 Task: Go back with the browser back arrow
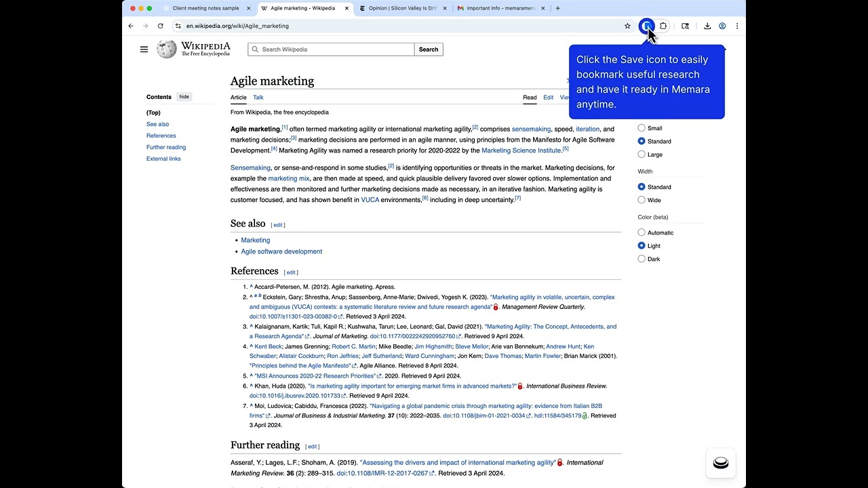point(131,26)
